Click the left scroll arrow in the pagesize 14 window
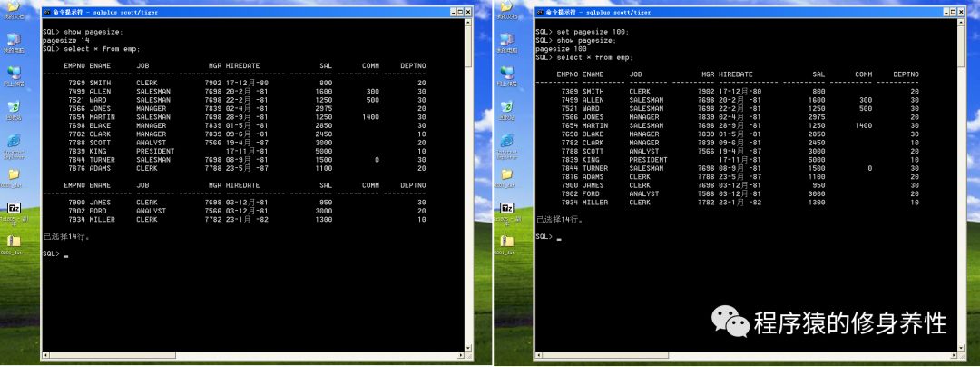Image resolution: width=980 pixels, height=367 pixels. point(45,356)
